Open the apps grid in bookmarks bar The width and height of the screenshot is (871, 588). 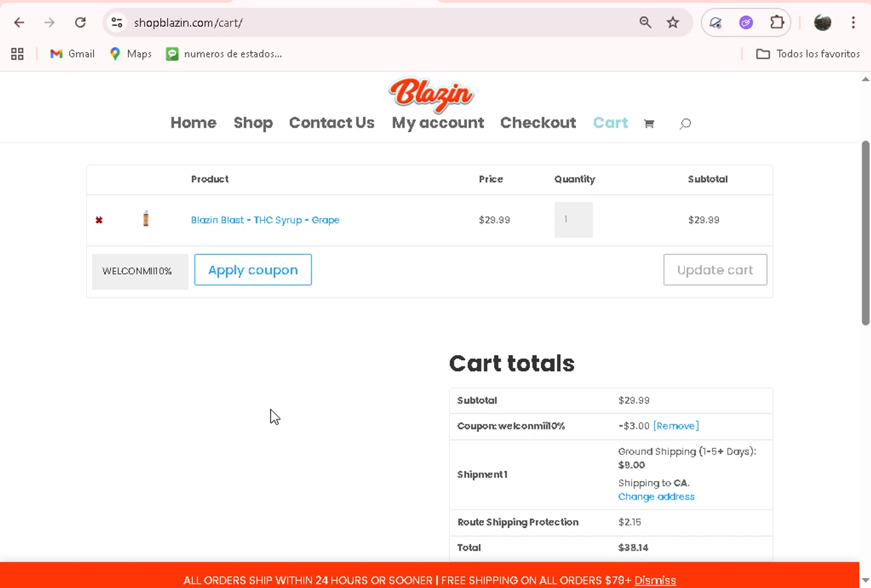pos(17,54)
